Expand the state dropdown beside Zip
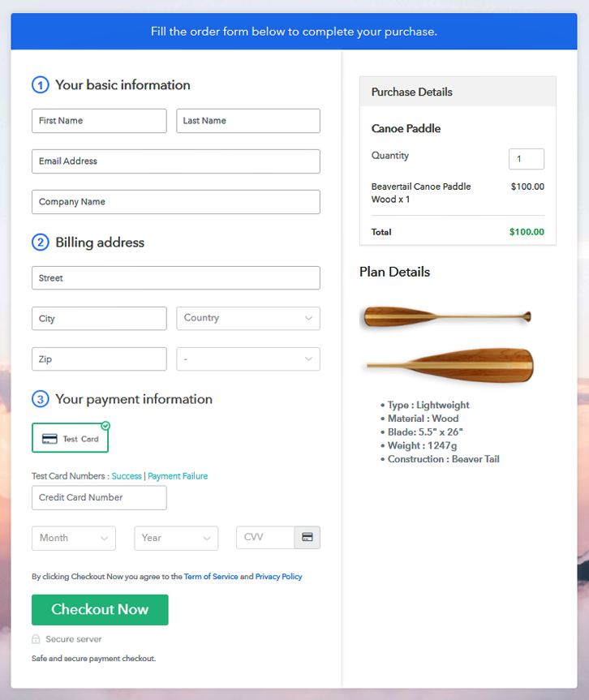 coord(248,359)
